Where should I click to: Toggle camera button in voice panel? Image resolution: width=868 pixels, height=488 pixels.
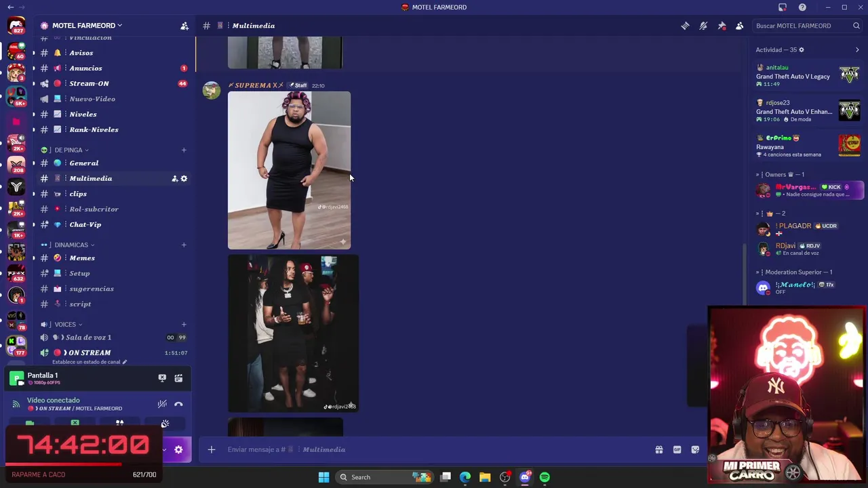coord(30,424)
